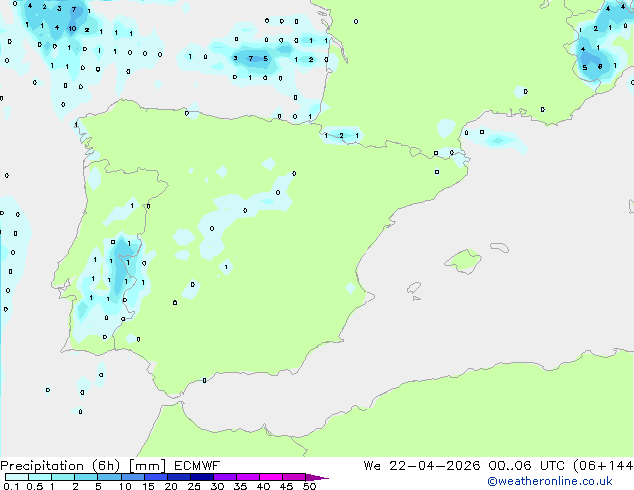Select the 10–15 mm legend swatch
Image resolution: width=634 pixels, height=490 pixels.
(x=133, y=477)
